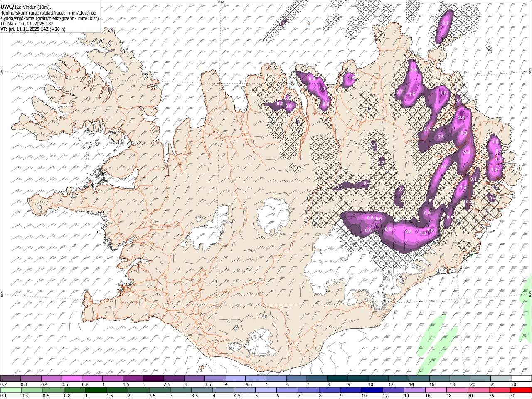This screenshot has height=399, width=532.
Task: Click the 'VT: þri. 11.11.2025 14Z (+20 h)' line
Action: point(33,29)
